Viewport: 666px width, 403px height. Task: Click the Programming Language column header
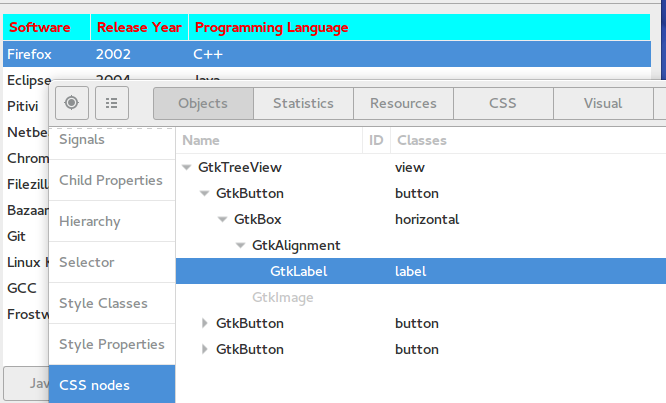pyautogui.click(x=271, y=28)
